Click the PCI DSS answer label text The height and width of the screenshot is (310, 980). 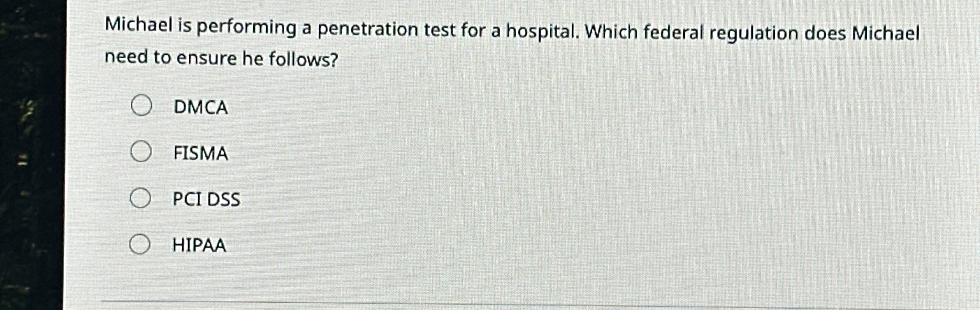(207, 198)
